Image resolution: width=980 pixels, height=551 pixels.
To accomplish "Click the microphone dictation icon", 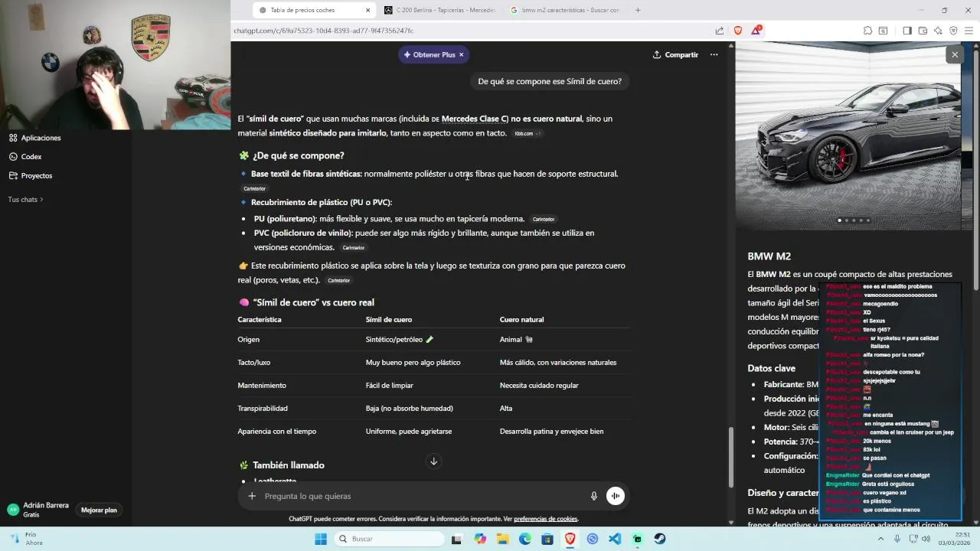I will click(x=593, y=496).
